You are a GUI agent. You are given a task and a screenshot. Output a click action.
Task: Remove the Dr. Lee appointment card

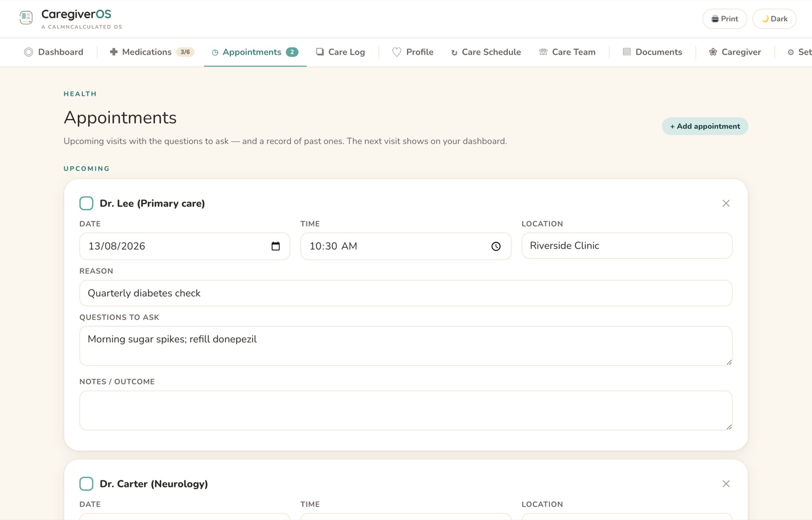tap(726, 203)
